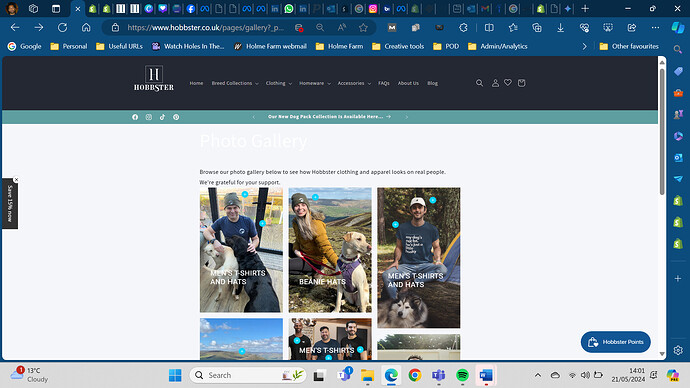The width and height of the screenshot is (690, 388).
Task: Show more favourites bar items chevron
Action: (x=584, y=46)
